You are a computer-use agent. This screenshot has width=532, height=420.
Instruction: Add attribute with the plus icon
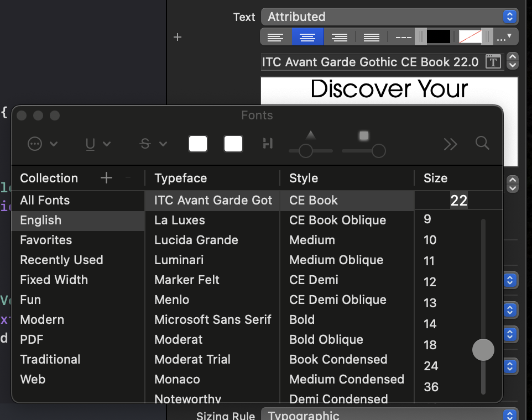(x=178, y=37)
